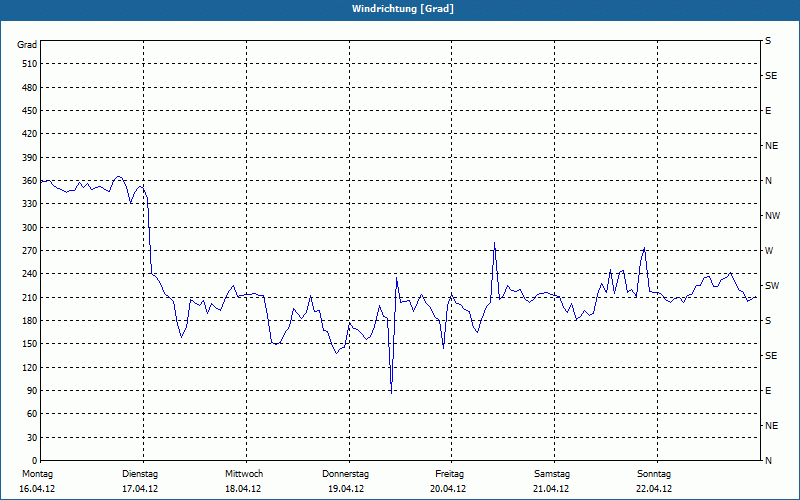Image resolution: width=800 pixels, height=500 pixels.
Task: Click the S compass label beside the 180 gridline
Action: click(x=768, y=321)
